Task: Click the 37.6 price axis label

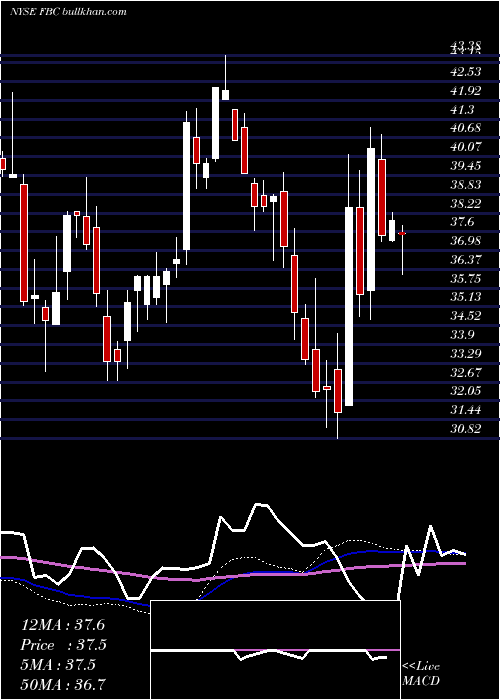Action: [462, 222]
